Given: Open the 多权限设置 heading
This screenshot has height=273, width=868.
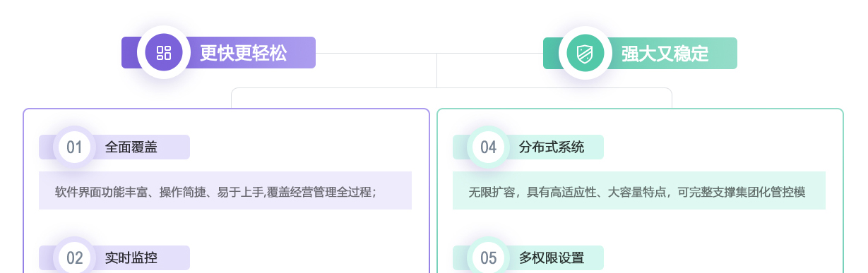Looking at the screenshot, I should 552,257.
